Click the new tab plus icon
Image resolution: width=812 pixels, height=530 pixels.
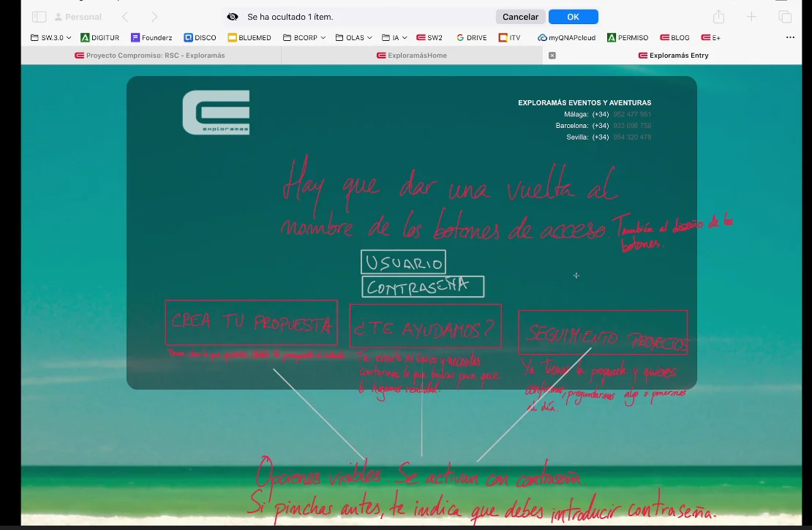(751, 17)
